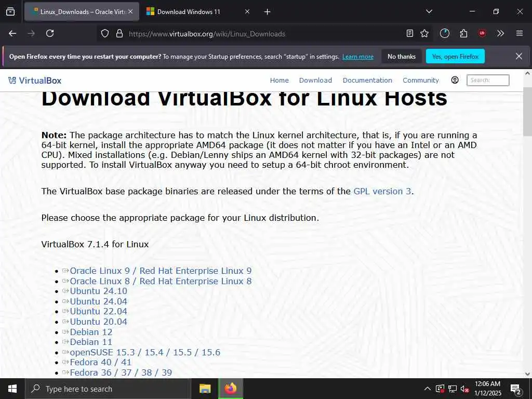Open a new tab with the plus icon
Screen dimensions: 532x399
(x=268, y=12)
